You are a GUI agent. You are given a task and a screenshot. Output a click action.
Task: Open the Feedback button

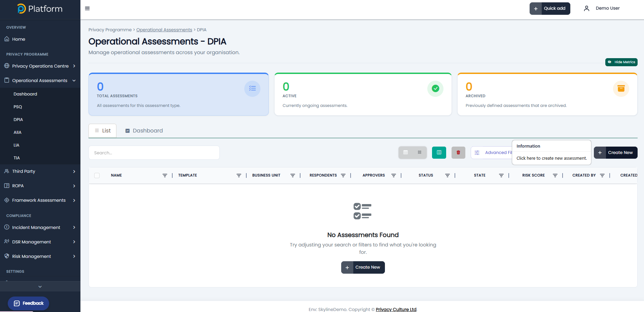click(29, 303)
